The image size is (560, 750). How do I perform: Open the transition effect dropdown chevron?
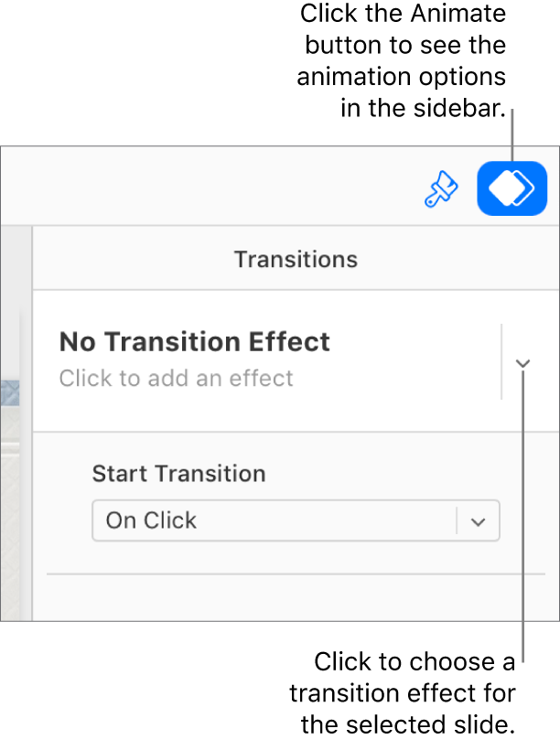[x=522, y=361]
